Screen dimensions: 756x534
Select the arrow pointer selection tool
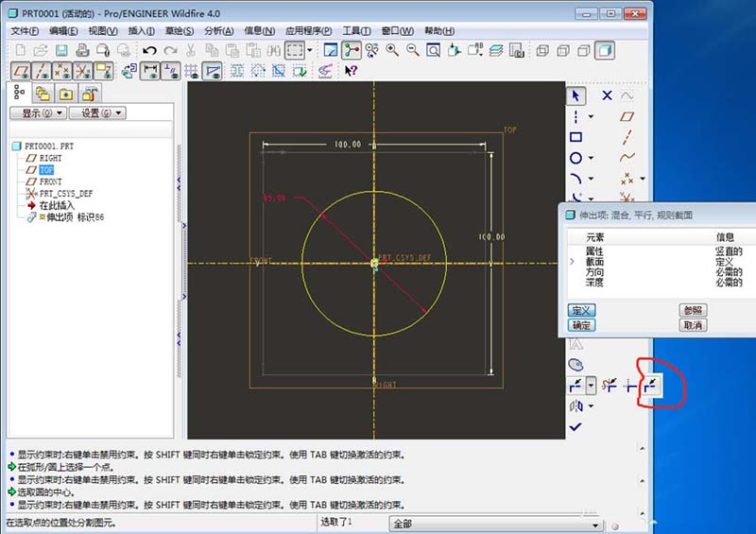[576, 96]
